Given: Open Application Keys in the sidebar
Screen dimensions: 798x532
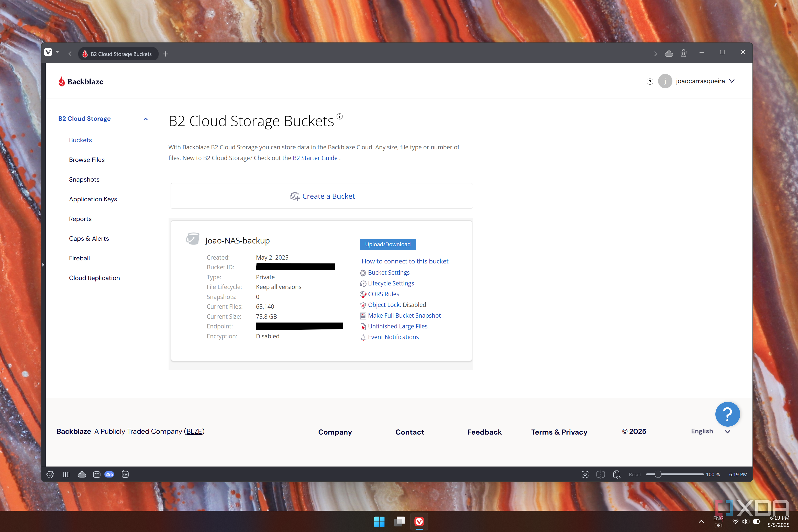Looking at the screenshot, I should coord(93,199).
